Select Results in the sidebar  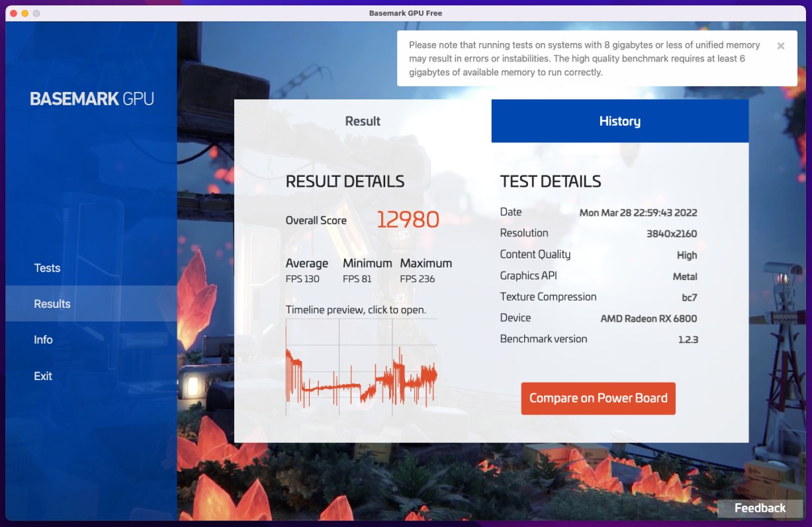pos(91,304)
